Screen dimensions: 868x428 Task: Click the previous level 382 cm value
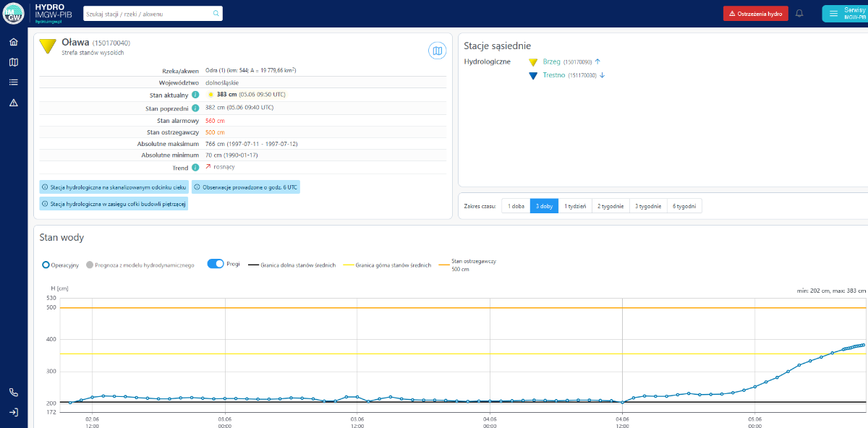[x=239, y=107]
